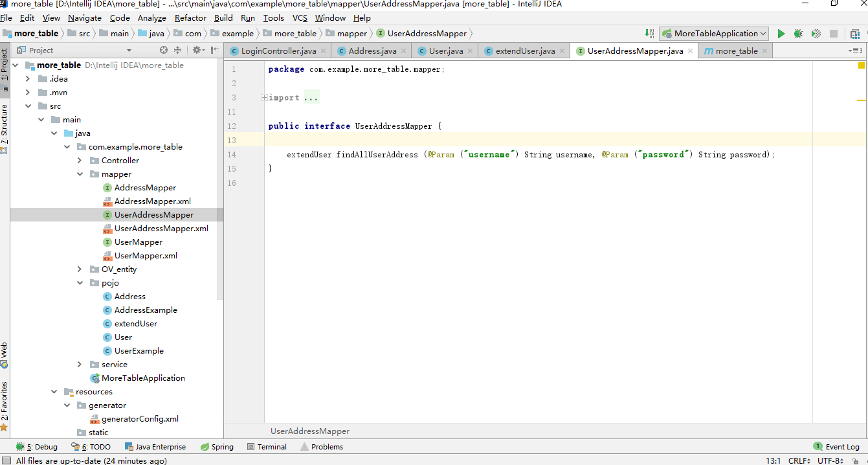This screenshot has width=868, height=465.
Task: Collapse the src folder
Action: (x=28, y=106)
